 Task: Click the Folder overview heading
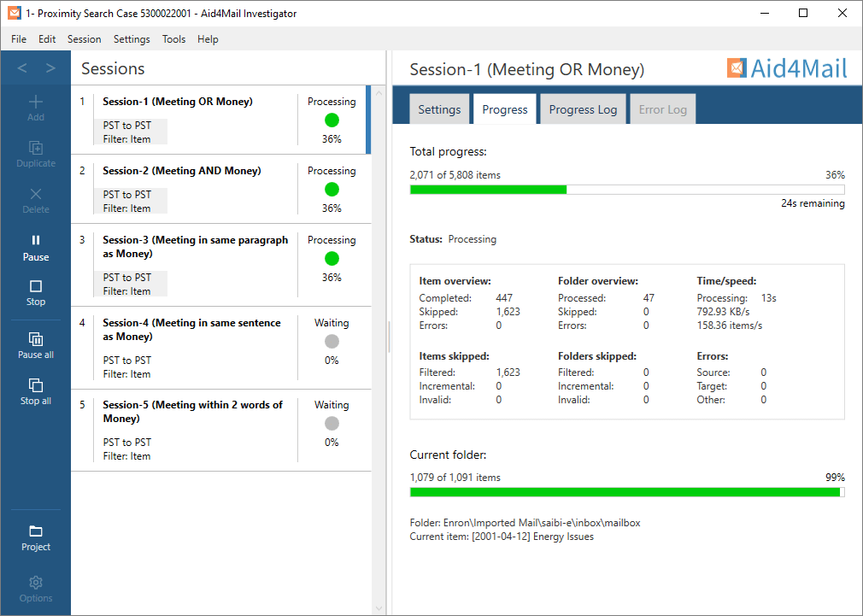pyautogui.click(x=598, y=281)
